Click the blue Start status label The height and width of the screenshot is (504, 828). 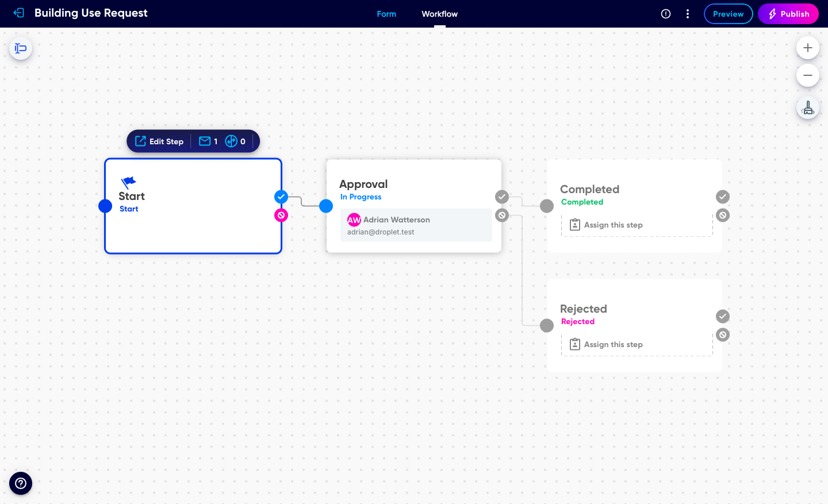point(129,209)
